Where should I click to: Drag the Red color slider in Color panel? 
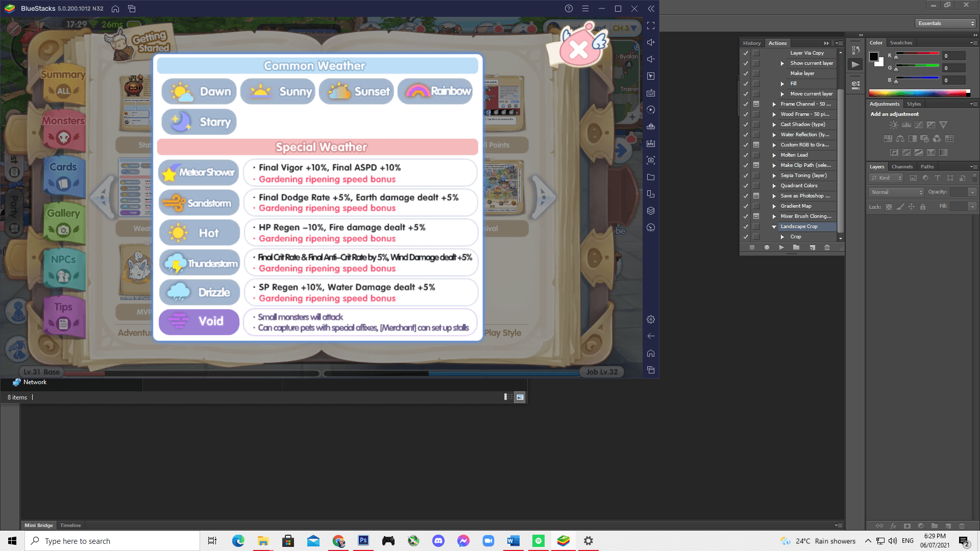coord(896,57)
